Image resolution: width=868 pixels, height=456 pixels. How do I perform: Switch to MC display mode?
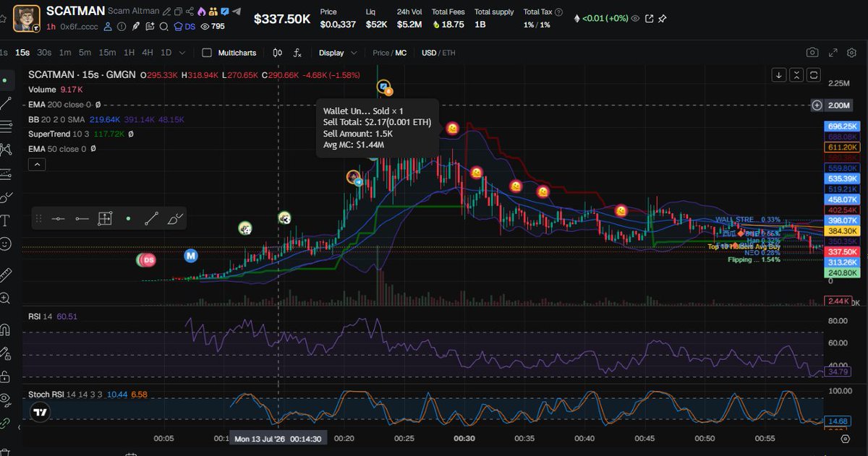(x=401, y=53)
